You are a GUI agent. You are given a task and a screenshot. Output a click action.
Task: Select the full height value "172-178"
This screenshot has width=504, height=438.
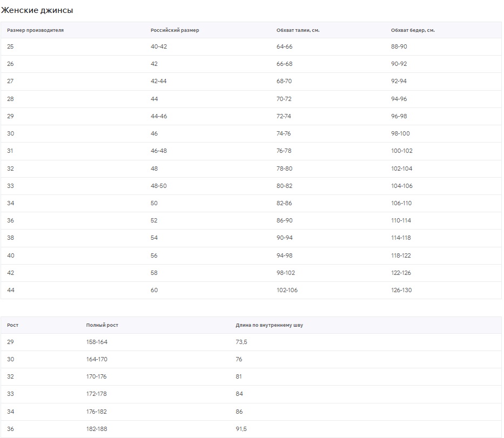pyautogui.click(x=97, y=394)
